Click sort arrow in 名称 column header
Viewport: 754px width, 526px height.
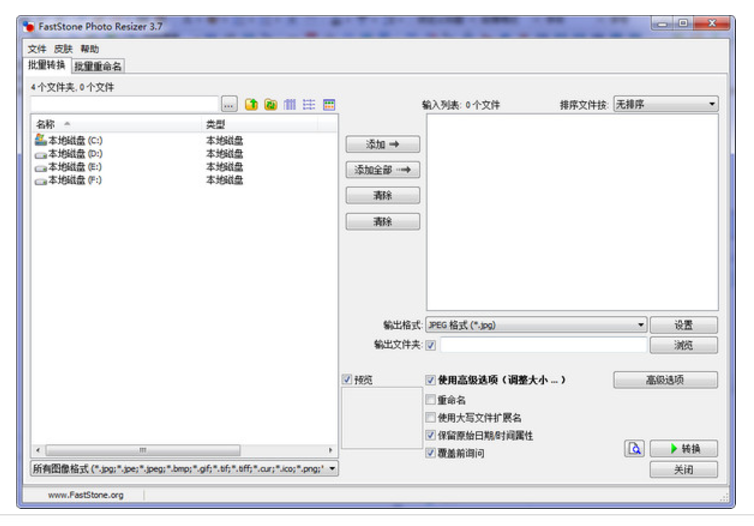tap(67, 124)
